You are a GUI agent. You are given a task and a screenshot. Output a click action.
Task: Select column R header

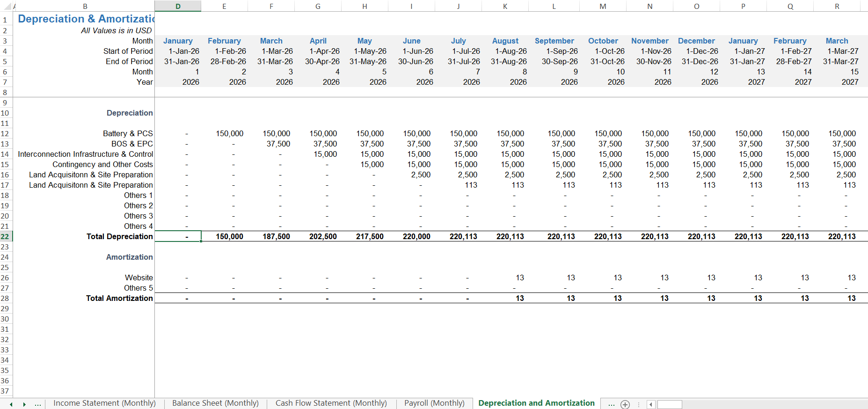click(x=837, y=6)
